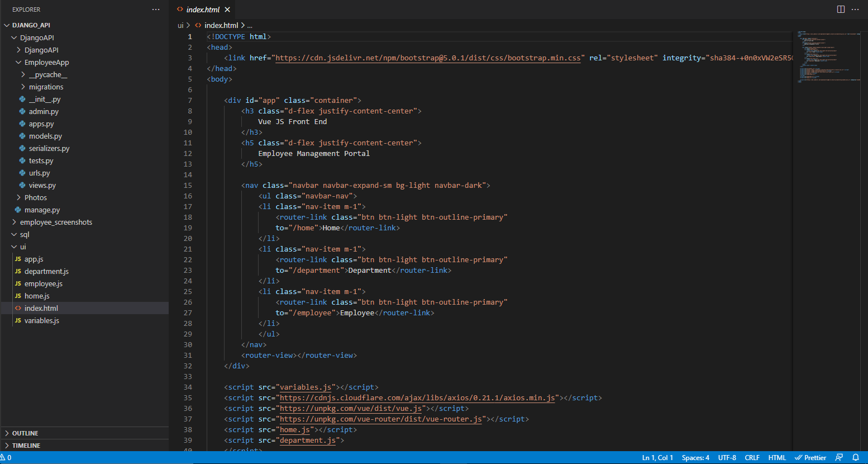The width and height of the screenshot is (868, 464).
Task: Click the ui breadcrumb segment
Action: (x=180, y=25)
